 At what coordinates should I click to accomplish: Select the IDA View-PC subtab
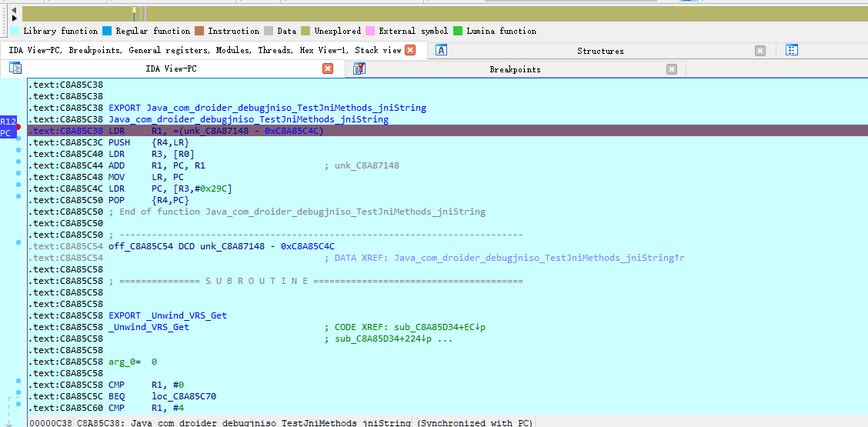coord(171,68)
